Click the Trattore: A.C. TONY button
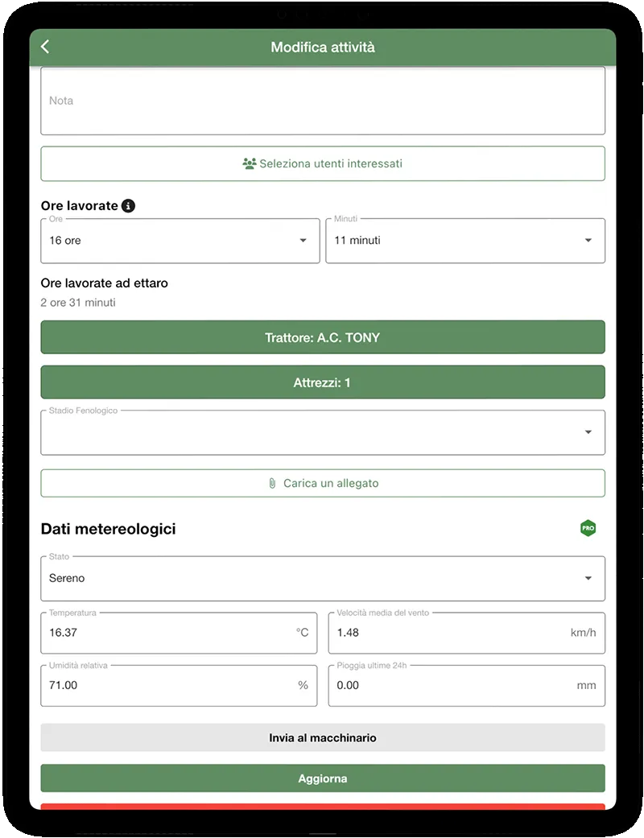The image size is (644, 838). [322, 337]
